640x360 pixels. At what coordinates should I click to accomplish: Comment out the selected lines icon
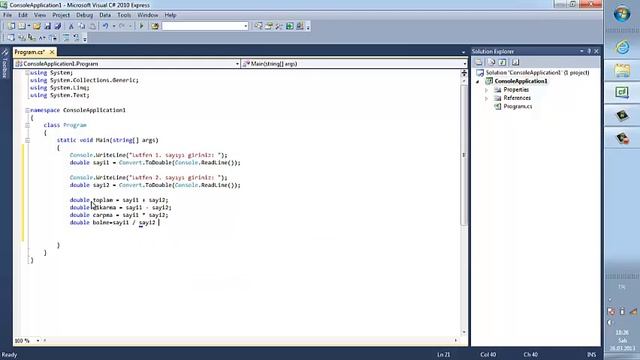tap(66, 38)
